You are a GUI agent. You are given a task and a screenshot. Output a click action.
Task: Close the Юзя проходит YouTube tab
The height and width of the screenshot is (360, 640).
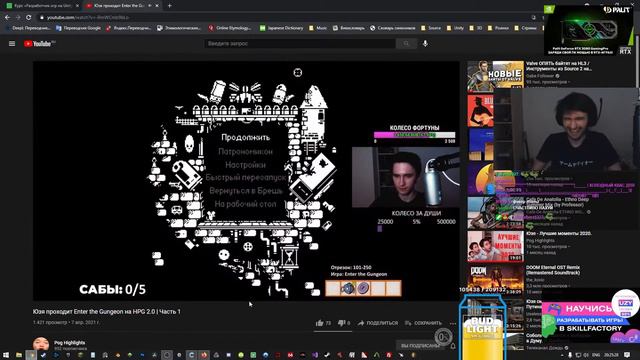point(157,6)
